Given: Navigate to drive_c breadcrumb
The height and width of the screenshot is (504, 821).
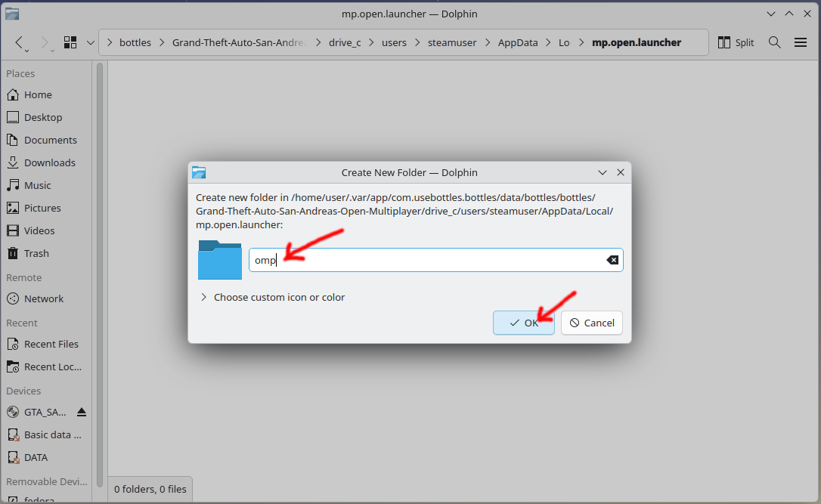Looking at the screenshot, I should pos(345,42).
